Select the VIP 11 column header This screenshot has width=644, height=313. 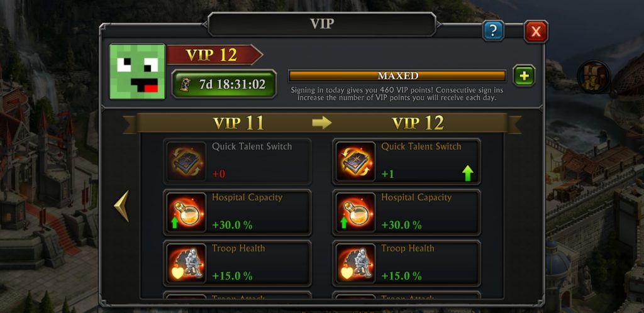(238, 123)
